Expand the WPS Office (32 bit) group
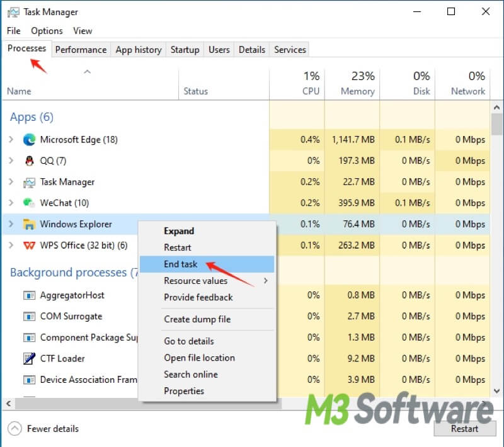The image size is (504, 447). pos(11,245)
